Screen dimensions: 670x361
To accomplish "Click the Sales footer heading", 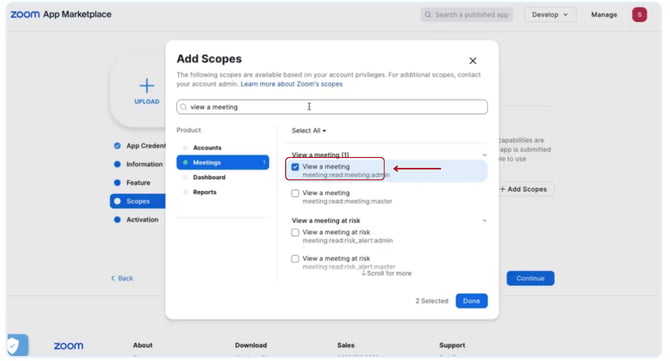I will [346, 345].
